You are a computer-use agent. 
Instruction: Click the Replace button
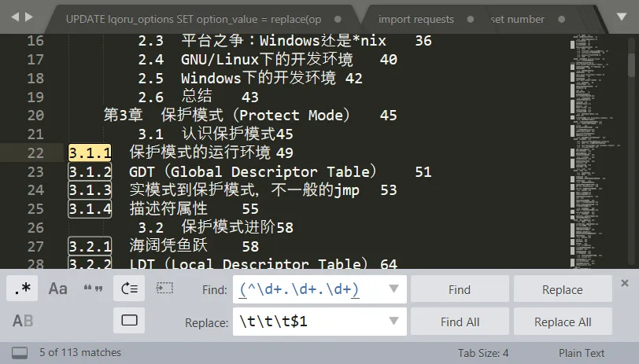pyautogui.click(x=563, y=289)
